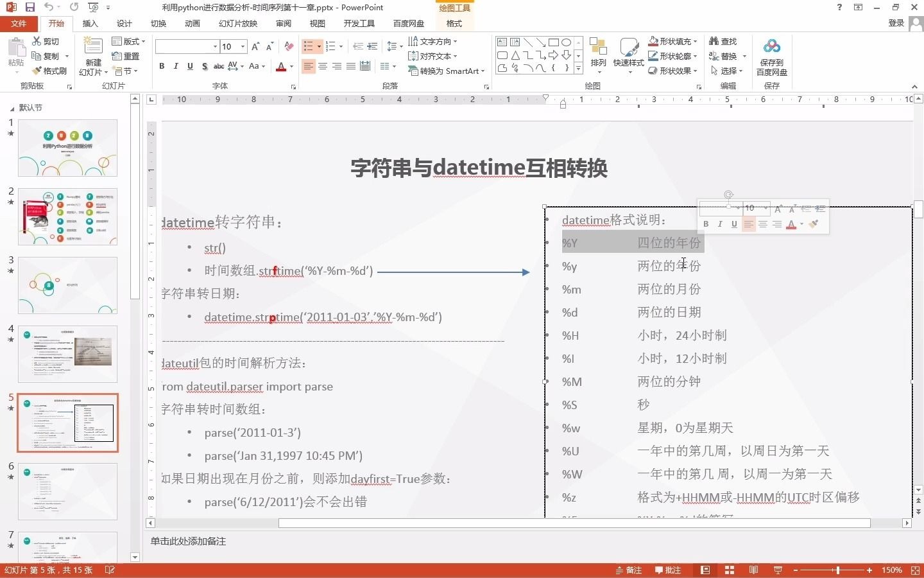Screen dimensions: 924x578
Task: Toggle italic in ribbon font group
Action: tap(176, 66)
